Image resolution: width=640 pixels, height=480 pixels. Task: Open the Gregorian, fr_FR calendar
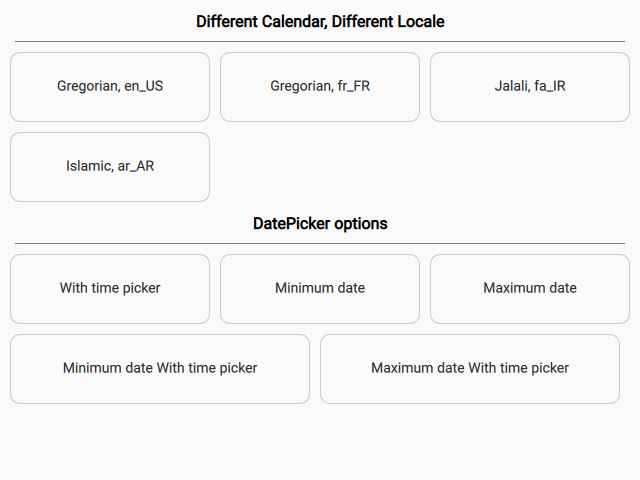coord(320,87)
